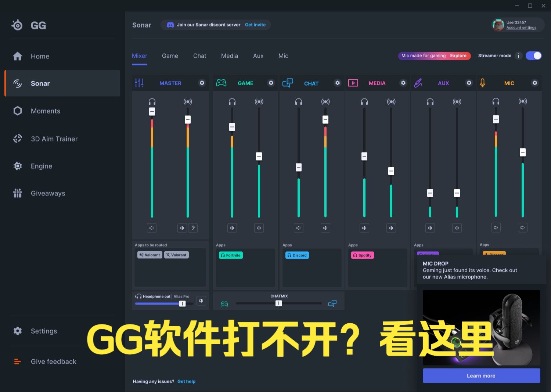Click the mic monitor icon under the Master slider
The image size is (551, 392).
point(193,228)
